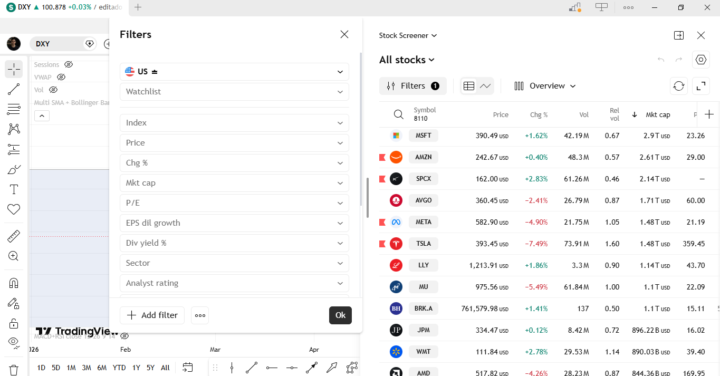Open screener settings hexagon icon
The width and height of the screenshot is (720, 376).
point(701,60)
